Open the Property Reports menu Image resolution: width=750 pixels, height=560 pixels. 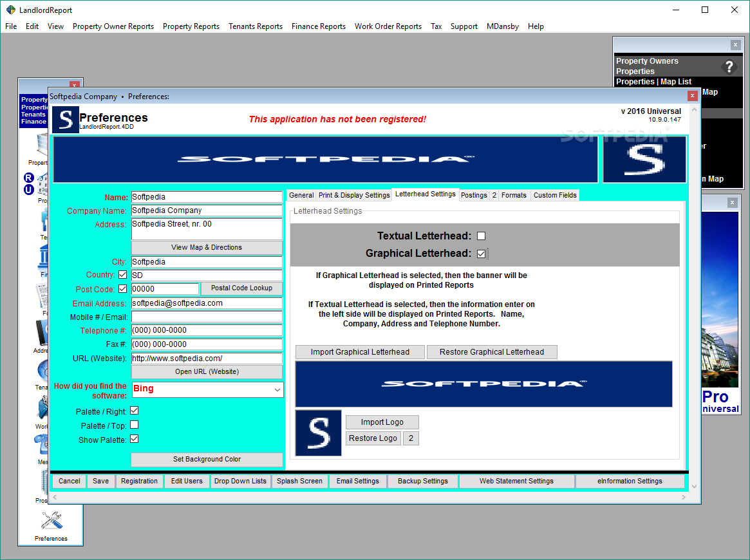(x=191, y=26)
